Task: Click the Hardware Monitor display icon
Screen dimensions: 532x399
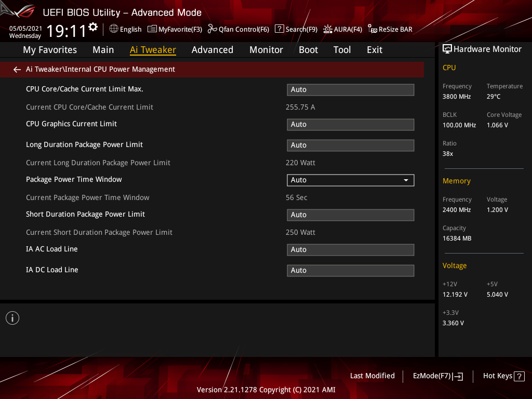Action: (x=447, y=49)
